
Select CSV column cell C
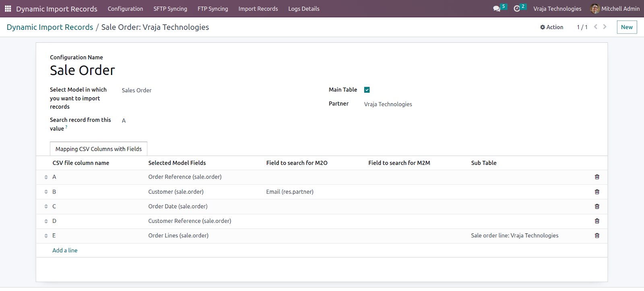pos(54,206)
